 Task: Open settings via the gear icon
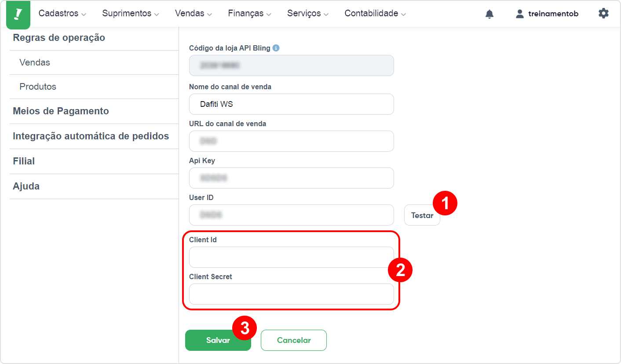(603, 13)
